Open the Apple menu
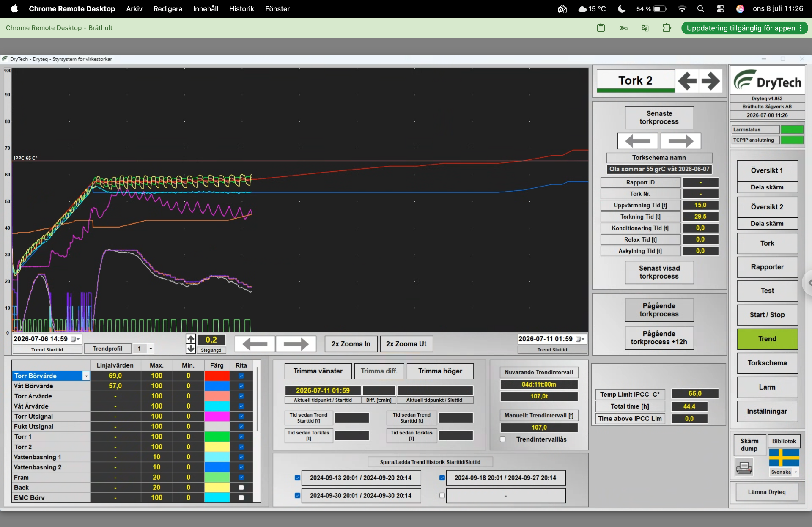The image size is (812, 527). click(x=14, y=8)
